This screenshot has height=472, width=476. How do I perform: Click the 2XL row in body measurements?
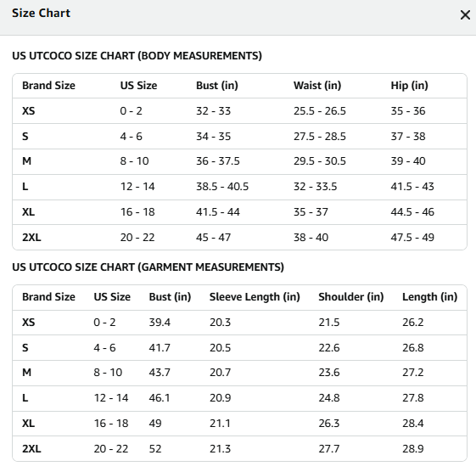point(239,237)
